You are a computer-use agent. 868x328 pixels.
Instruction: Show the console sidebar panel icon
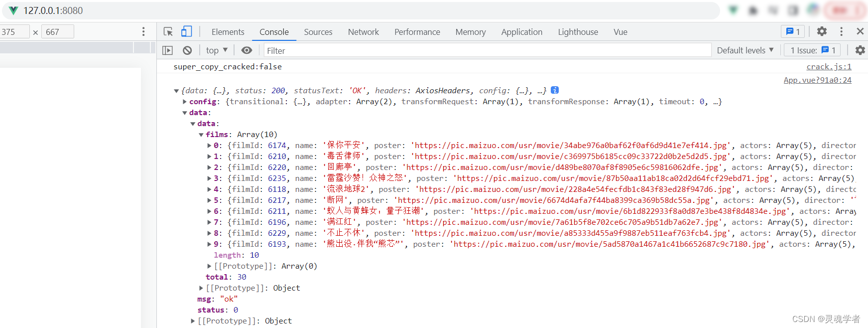(168, 50)
